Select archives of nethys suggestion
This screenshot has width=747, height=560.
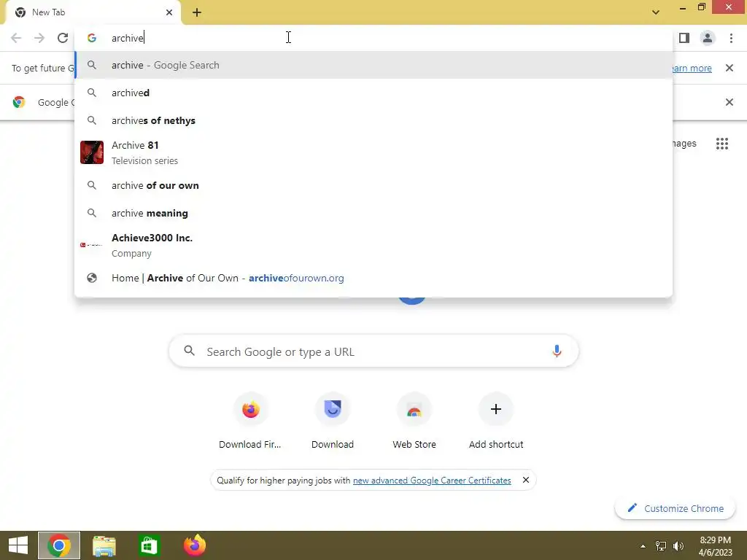coord(374,120)
